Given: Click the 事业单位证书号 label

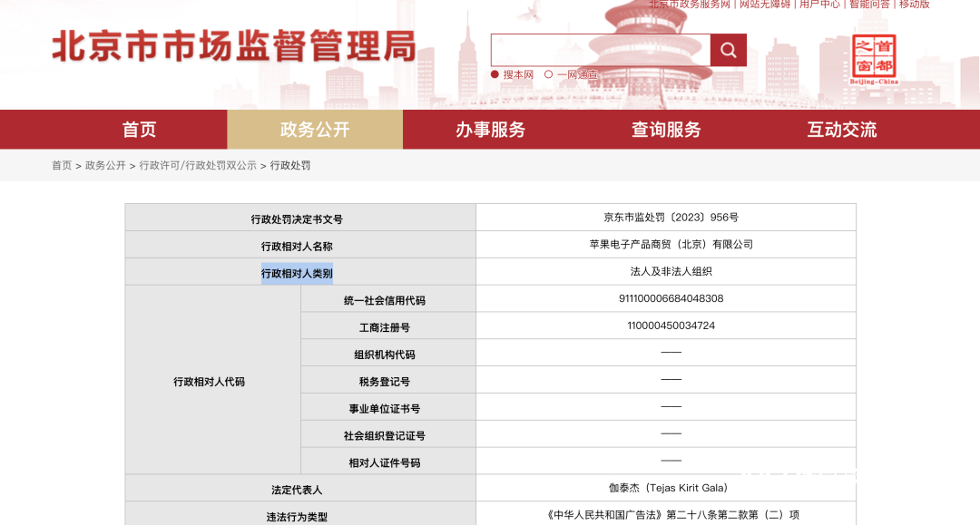Looking at the screenshot, I should [385, 409].
